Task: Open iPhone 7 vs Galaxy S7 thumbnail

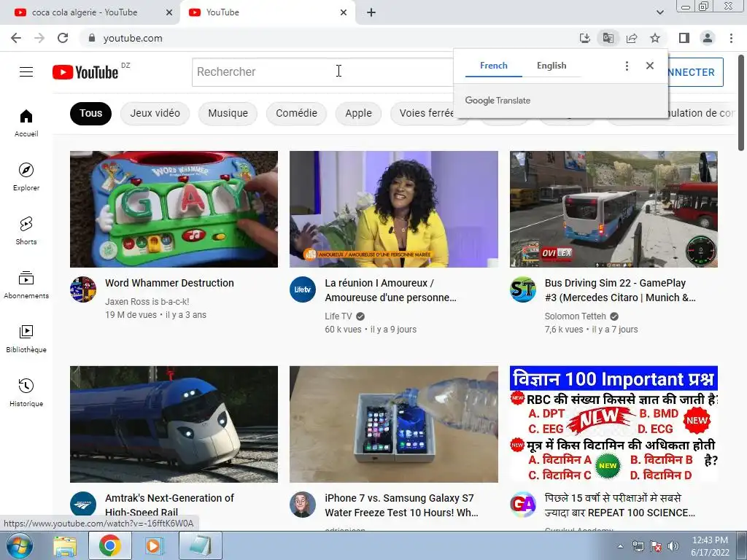Action: pos(393,424)
